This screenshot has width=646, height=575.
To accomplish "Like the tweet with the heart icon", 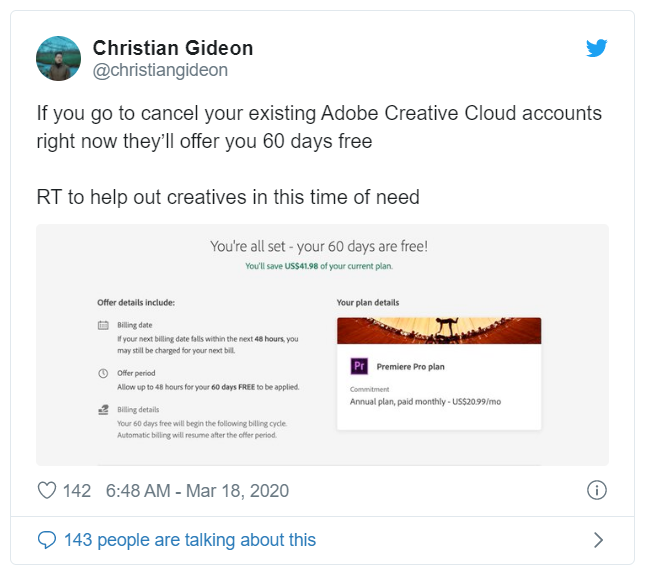I will pos(47,490).
